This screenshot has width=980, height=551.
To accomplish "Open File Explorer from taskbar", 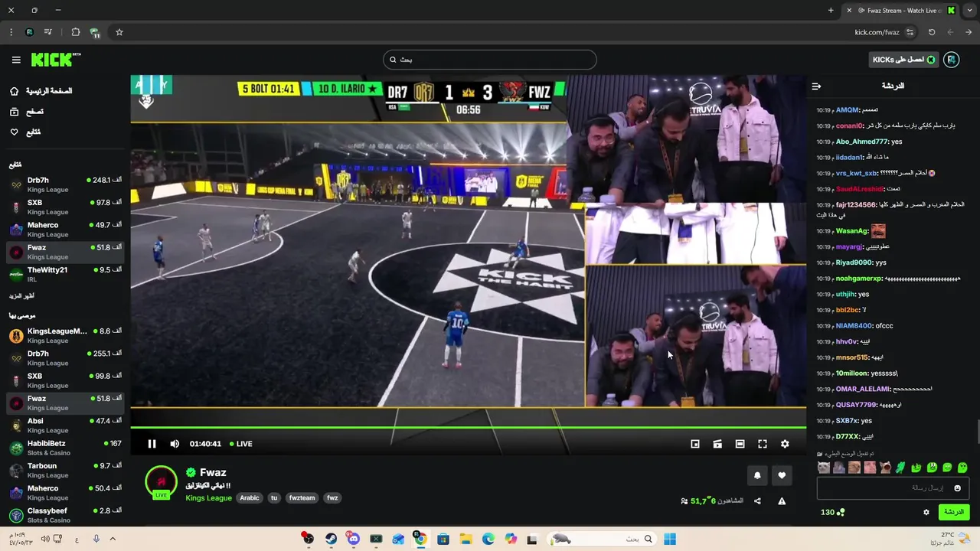I will [465, 539].
